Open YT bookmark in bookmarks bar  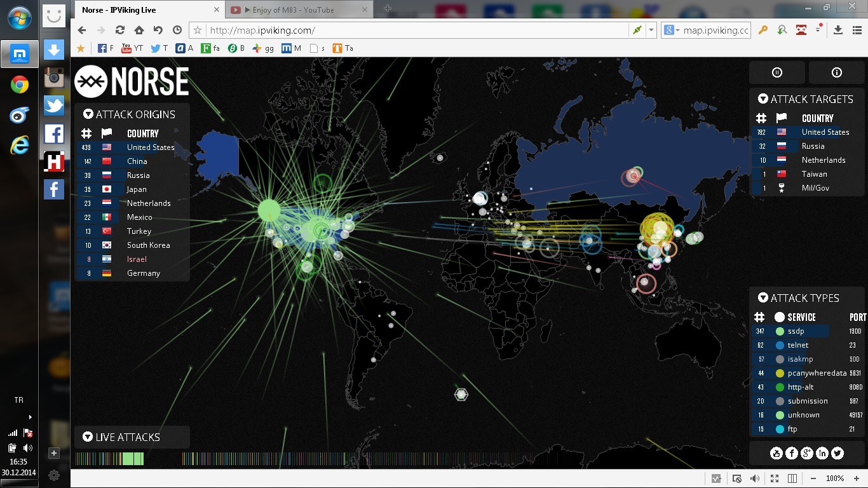point(132,48)
